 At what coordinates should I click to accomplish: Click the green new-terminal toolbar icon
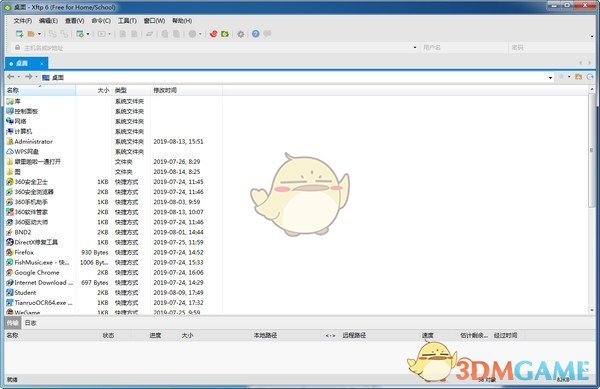[x=225, y=34]
